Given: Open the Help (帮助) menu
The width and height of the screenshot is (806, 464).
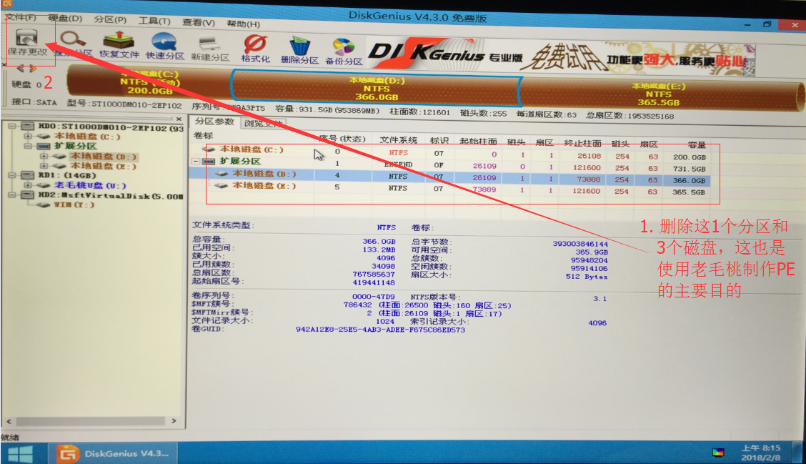Looking at the screenshot, I should point(243,23).
